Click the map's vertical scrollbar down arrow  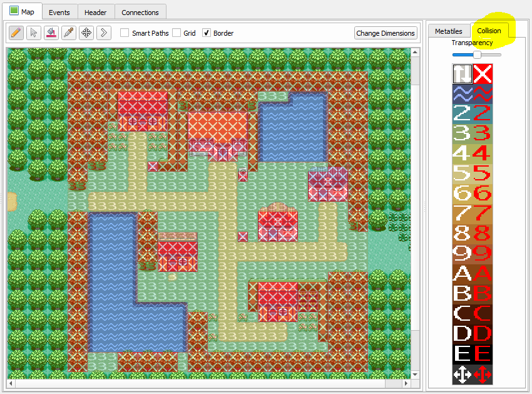[415, 375]
